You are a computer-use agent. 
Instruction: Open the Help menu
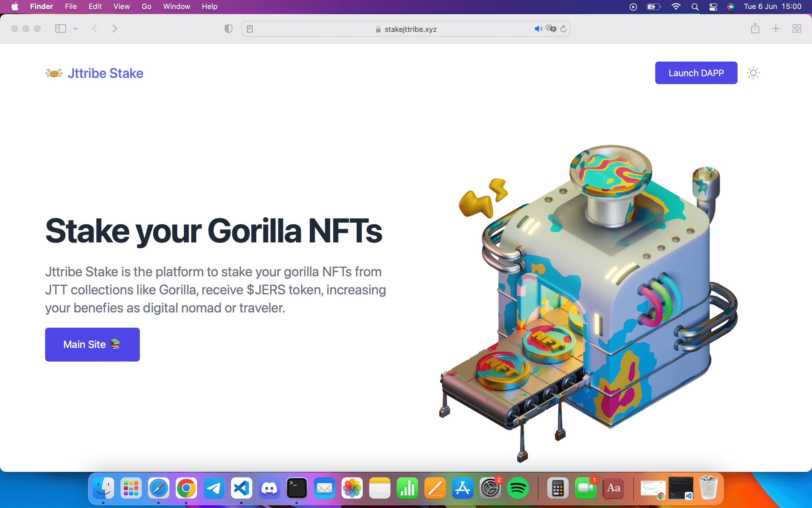tap(209, 6)
